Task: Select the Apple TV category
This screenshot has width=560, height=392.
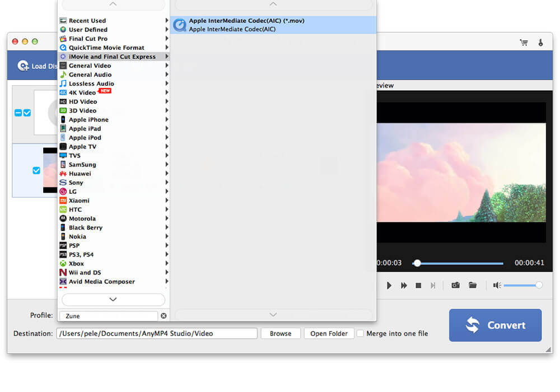Action: [114, 146]
